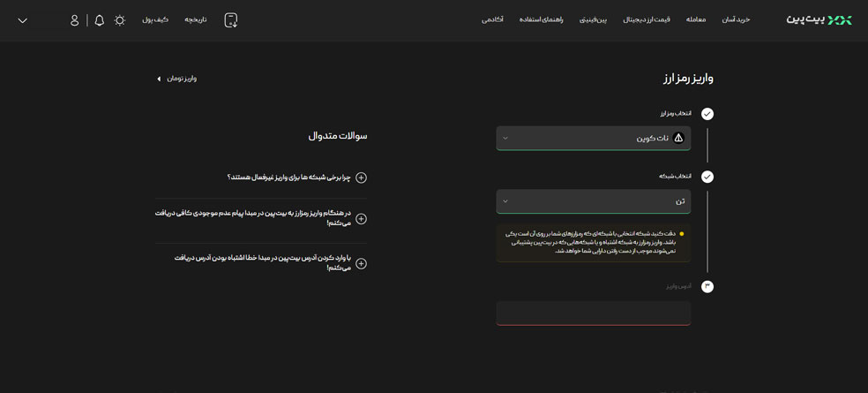The image size is (868, 393).
Task: Expand the header chevron at far left
Action: [x=23, y=20]
